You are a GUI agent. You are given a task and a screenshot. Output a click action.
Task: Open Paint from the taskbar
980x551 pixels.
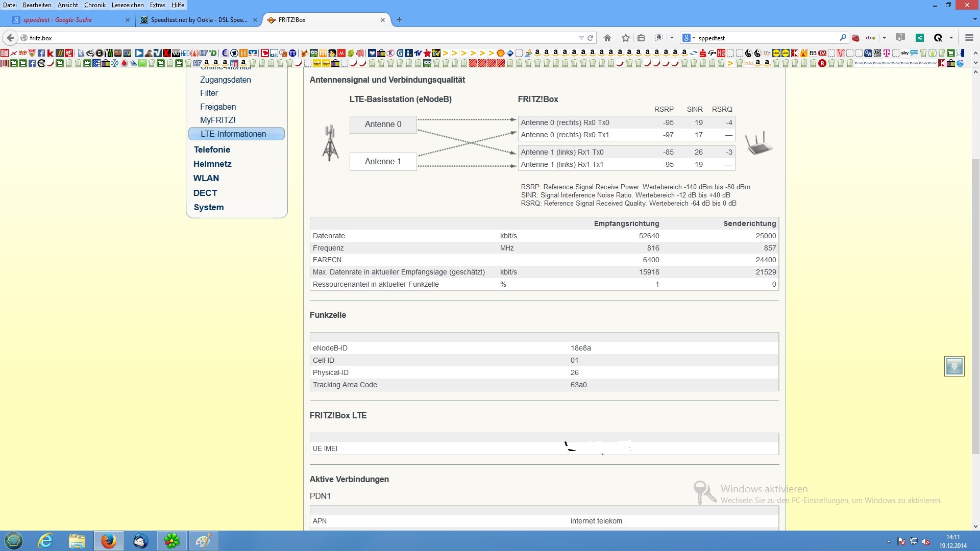coord(203,541)
